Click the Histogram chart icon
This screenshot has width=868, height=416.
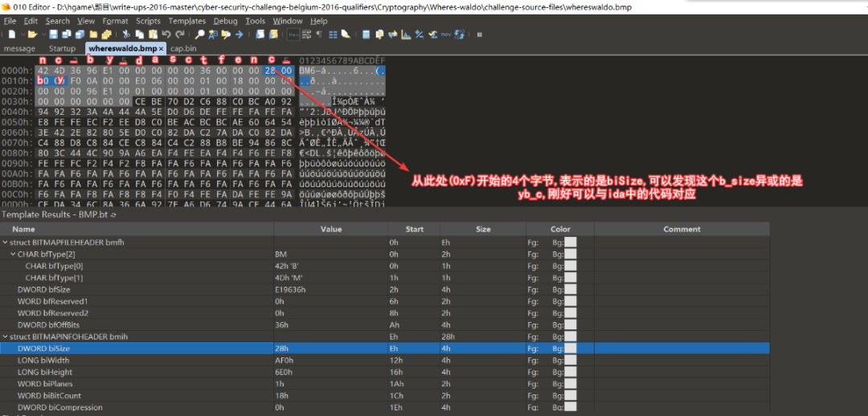coord(406,35)
